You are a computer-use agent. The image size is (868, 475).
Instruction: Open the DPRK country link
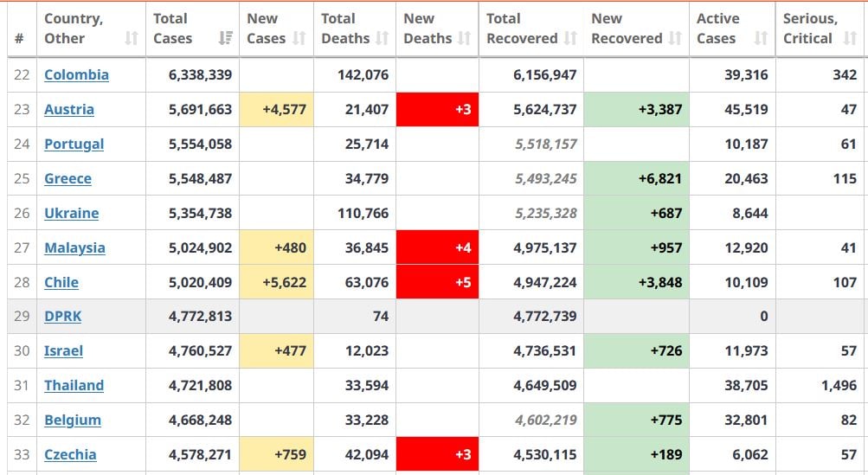(63, 316)
